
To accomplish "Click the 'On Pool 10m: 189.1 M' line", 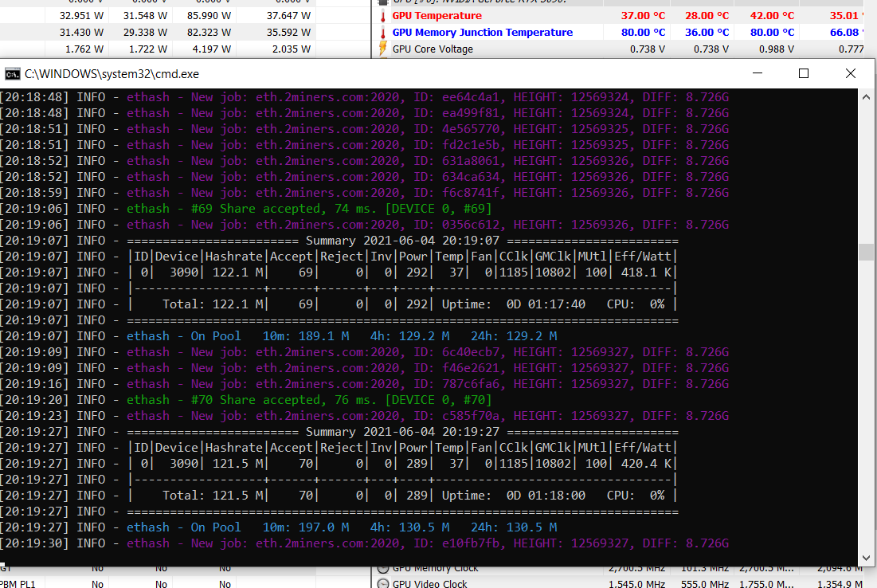I will point(279,336).
